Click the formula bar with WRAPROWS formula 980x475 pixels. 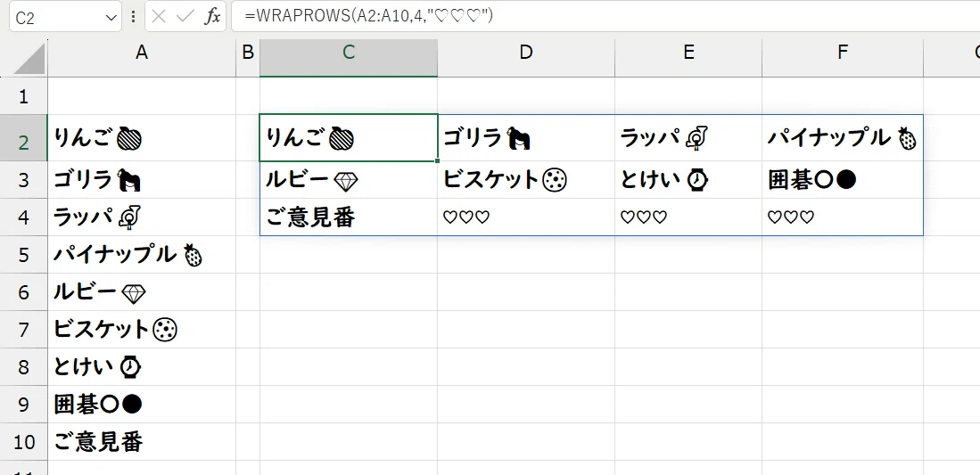pyautogui.click(x=605, y=16)
